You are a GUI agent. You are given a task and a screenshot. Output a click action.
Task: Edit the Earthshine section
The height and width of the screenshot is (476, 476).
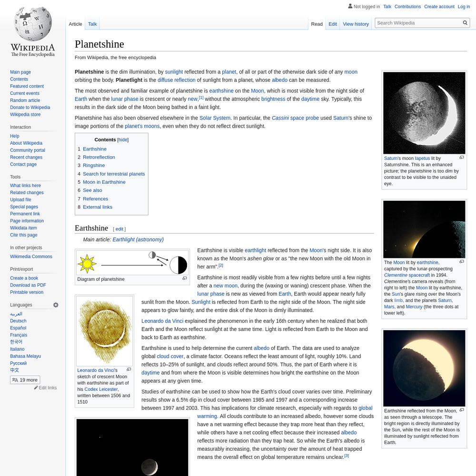click(x=119, y=229)
